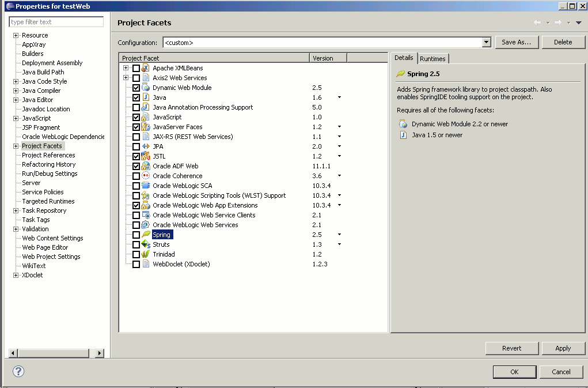Open the Struts version dropdown arrow

(339, 244)
